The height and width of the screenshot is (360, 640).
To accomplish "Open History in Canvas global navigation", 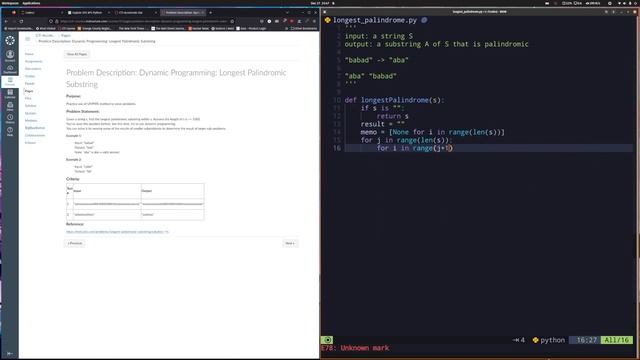I will click(10, 119).
